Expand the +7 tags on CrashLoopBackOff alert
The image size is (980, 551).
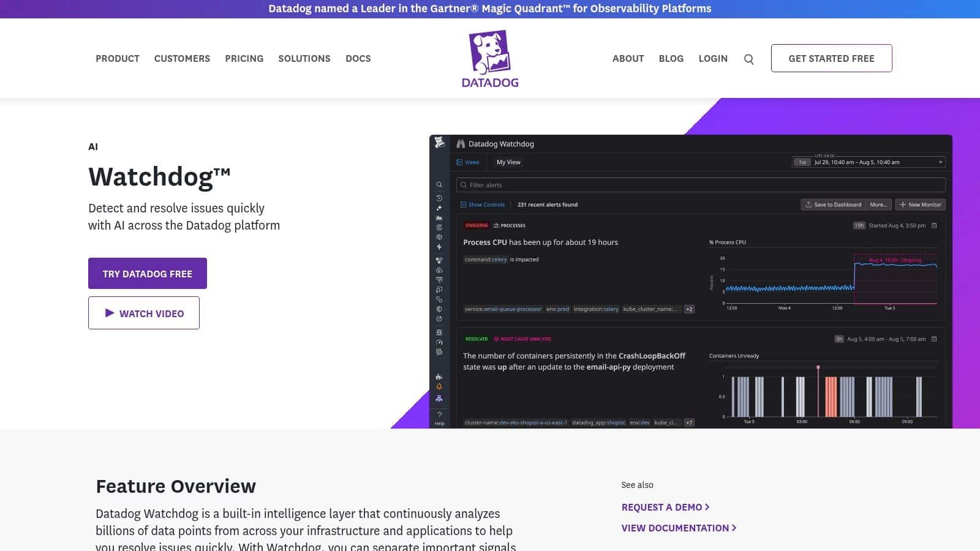coord(689,422)
